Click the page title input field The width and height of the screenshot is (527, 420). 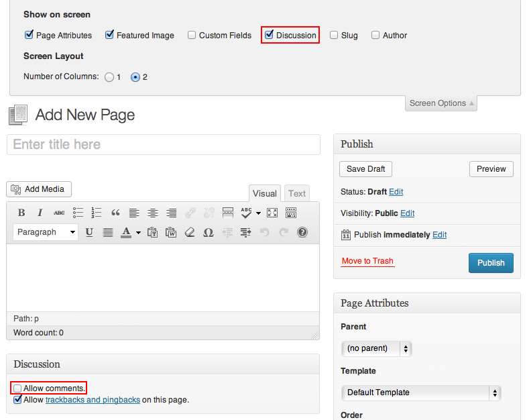tap(164, 144)
